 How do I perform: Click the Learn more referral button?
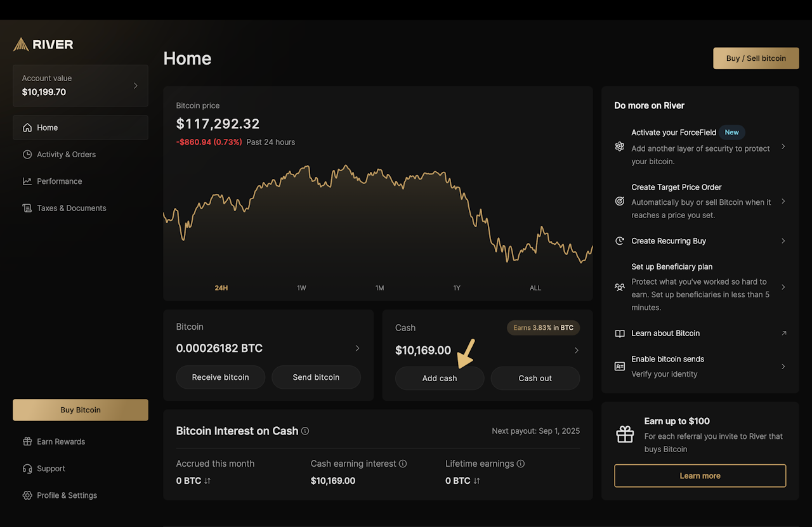tap(700, 476)
